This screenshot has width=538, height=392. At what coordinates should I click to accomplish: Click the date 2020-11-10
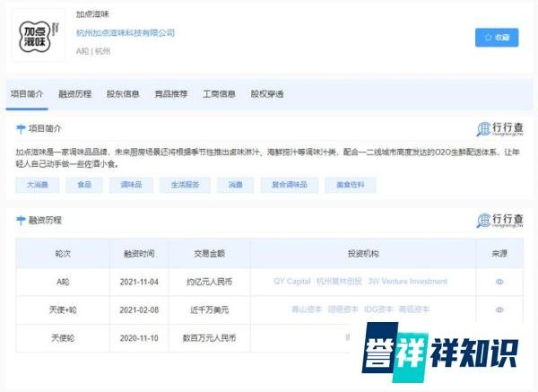[139, 338]
